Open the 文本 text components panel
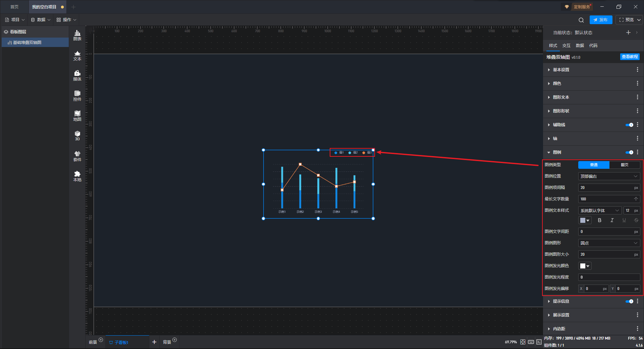 tap(77, 56)
